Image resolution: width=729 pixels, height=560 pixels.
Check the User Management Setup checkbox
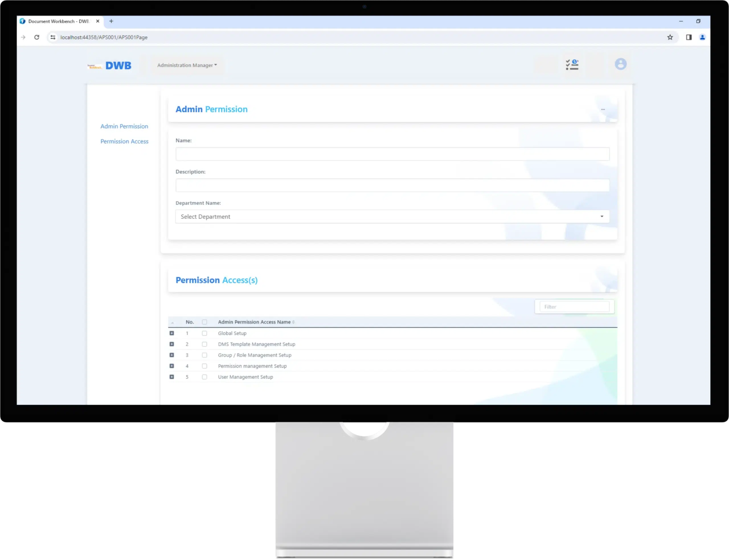pos(204,377)
